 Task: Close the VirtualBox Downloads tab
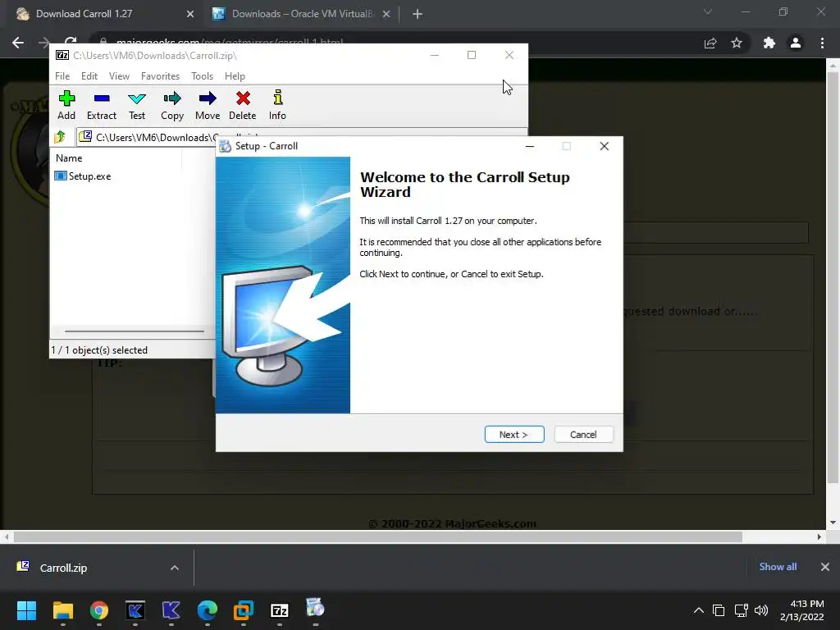point(386,14)
